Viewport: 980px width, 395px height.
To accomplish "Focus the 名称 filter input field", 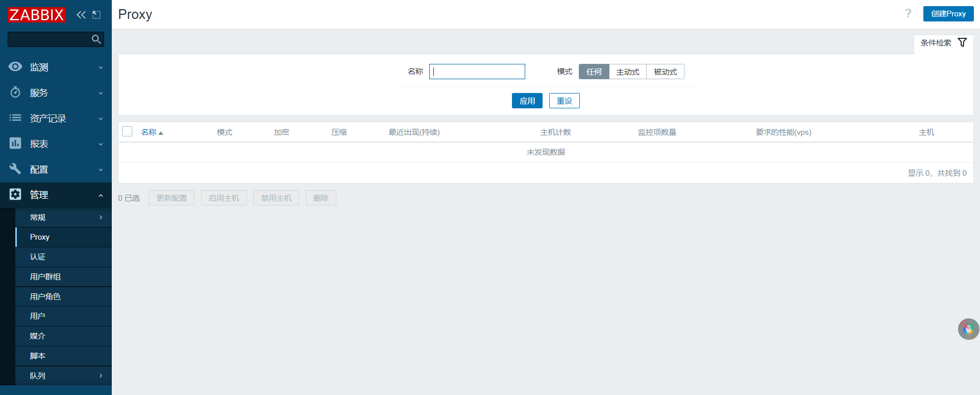I will pos(477,72).
